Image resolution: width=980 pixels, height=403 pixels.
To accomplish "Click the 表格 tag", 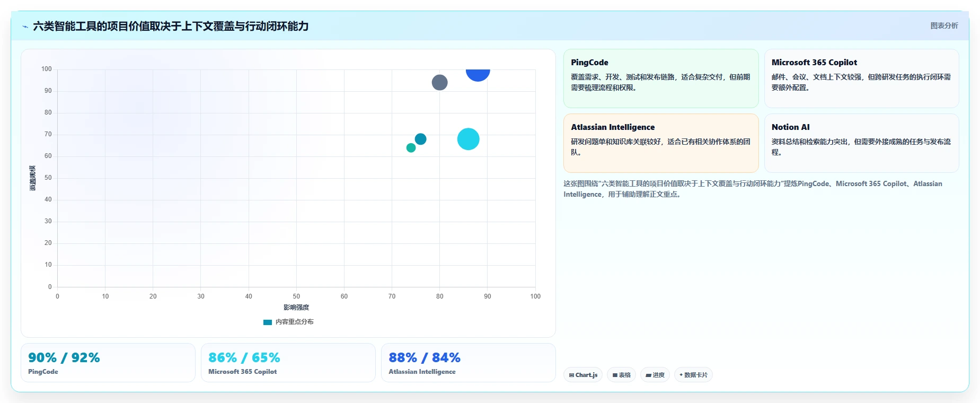I will (622, 375).
